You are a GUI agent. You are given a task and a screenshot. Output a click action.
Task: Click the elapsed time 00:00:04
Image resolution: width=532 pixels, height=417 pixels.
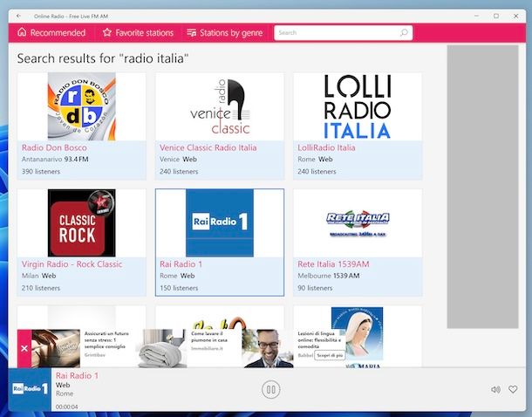coord(66,407)
